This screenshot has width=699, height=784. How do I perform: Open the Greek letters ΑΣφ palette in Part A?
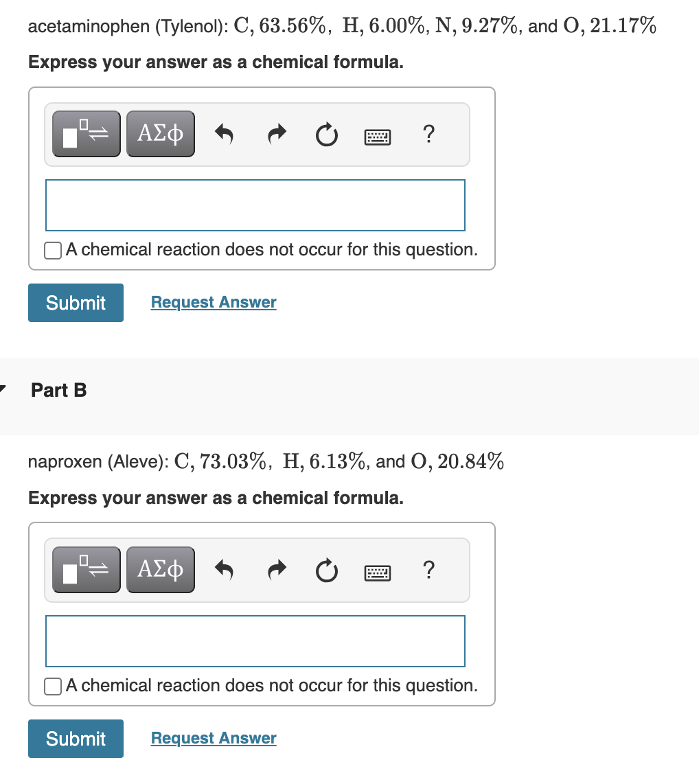point(160,133)
